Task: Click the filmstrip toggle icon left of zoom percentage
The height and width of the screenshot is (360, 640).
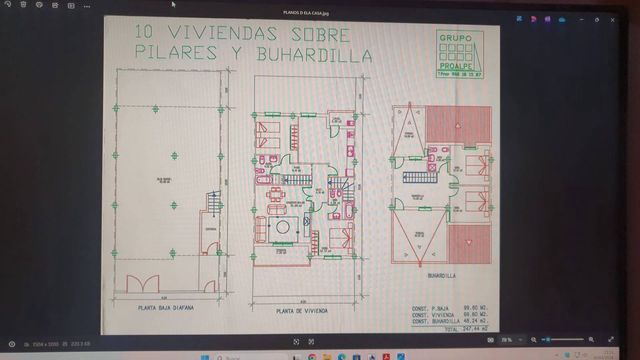Action: pyautogui.click(x=490, y=340)
